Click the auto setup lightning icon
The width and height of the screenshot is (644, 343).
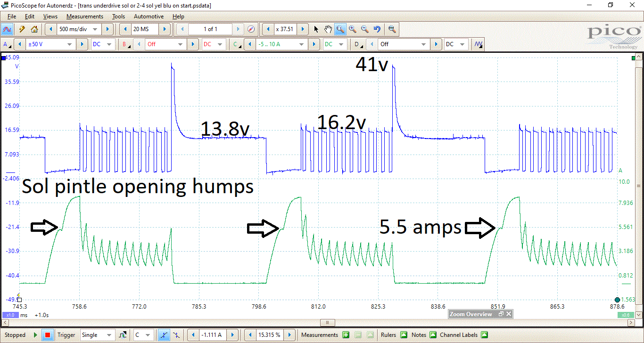(x=21, y=29)
